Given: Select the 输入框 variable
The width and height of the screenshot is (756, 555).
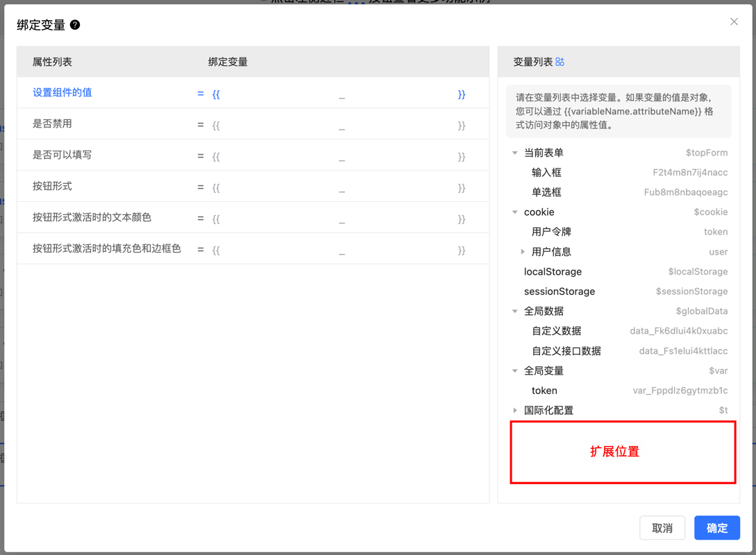Looking at the screenshot, I should pos(546,173).
